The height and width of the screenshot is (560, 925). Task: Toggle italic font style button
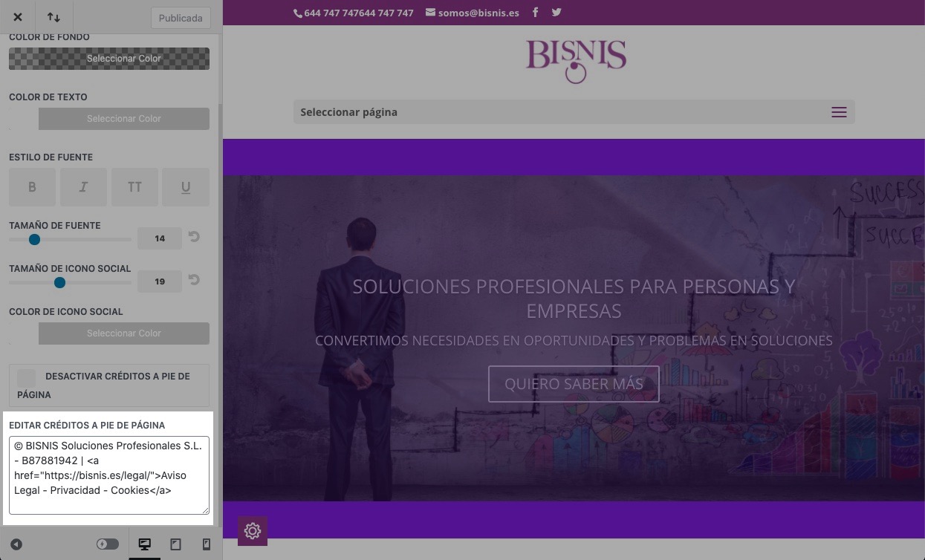[83, 187]
